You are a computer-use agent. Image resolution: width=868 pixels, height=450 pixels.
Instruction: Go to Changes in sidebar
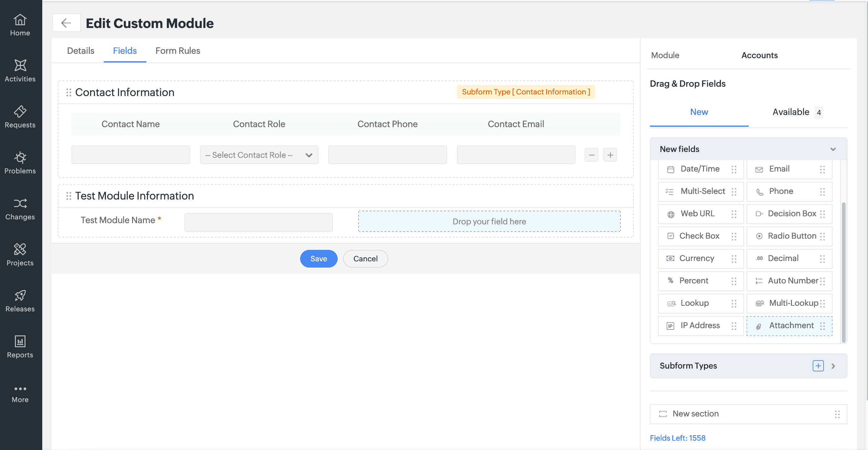click(x=20, y=209)
